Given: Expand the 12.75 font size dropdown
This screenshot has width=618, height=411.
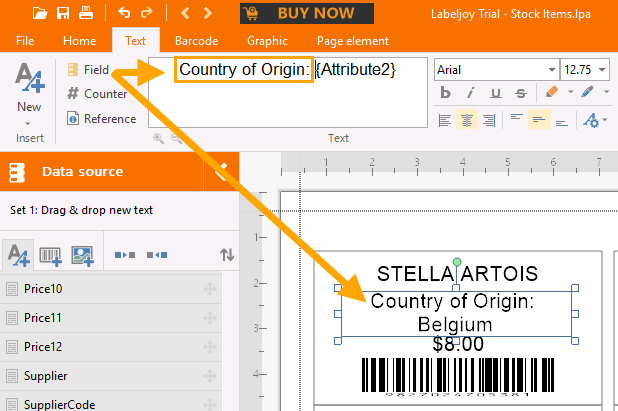Looking at the screenshot, I should tap(607, 70).
